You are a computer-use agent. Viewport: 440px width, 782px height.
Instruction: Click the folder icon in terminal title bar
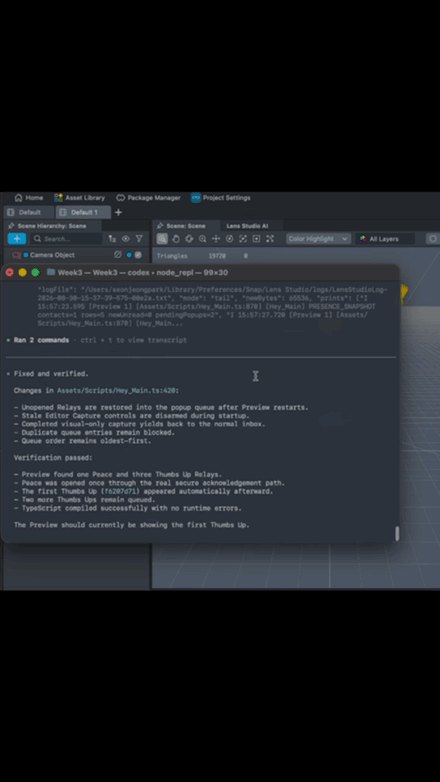[x=51, y=272]
